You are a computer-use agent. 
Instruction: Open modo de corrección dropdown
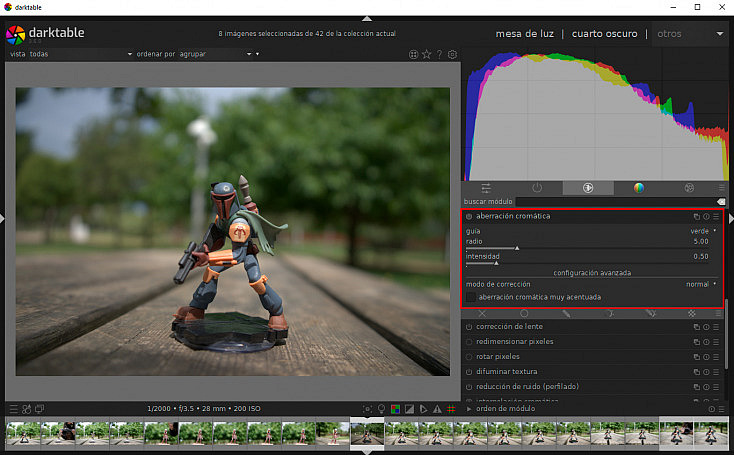click(x=591, y=285)
